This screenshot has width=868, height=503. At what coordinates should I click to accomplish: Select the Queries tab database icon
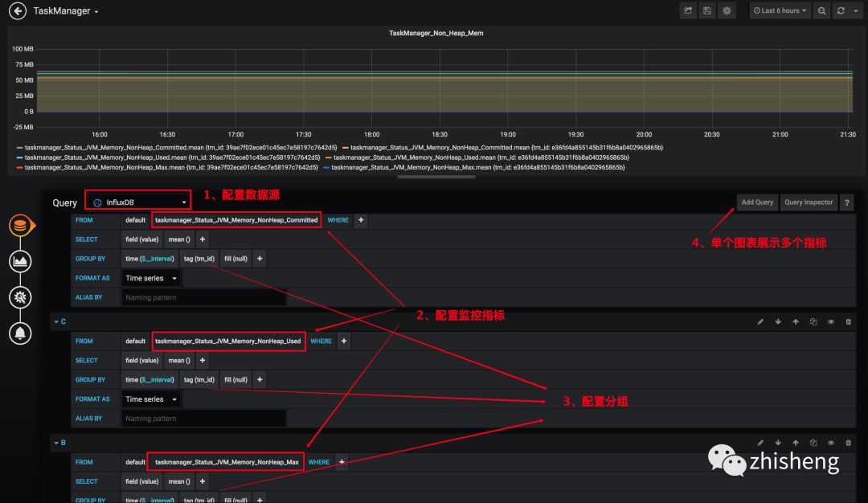tap(20, 225)
